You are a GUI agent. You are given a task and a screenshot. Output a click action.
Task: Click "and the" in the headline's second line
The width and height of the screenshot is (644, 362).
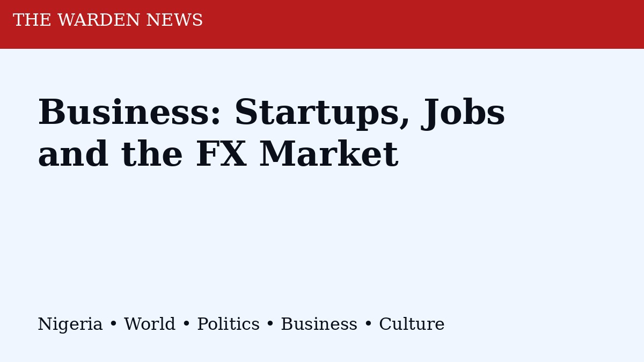point(110,155)
